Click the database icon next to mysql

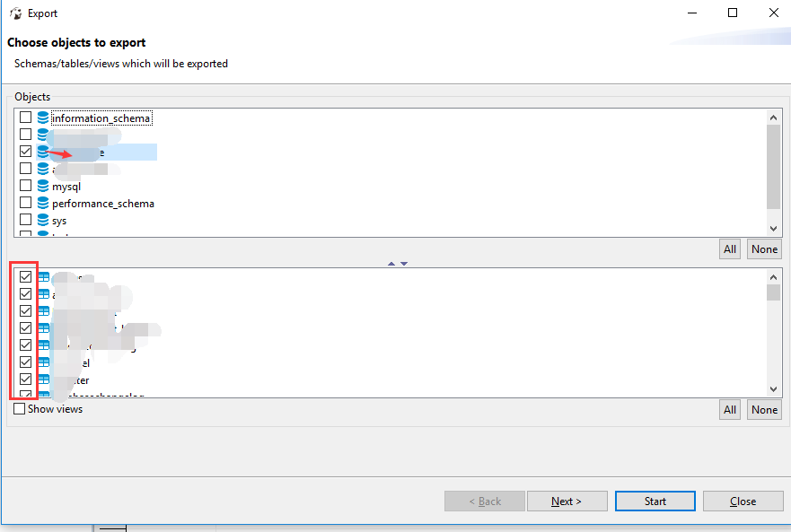click(42, 186)
